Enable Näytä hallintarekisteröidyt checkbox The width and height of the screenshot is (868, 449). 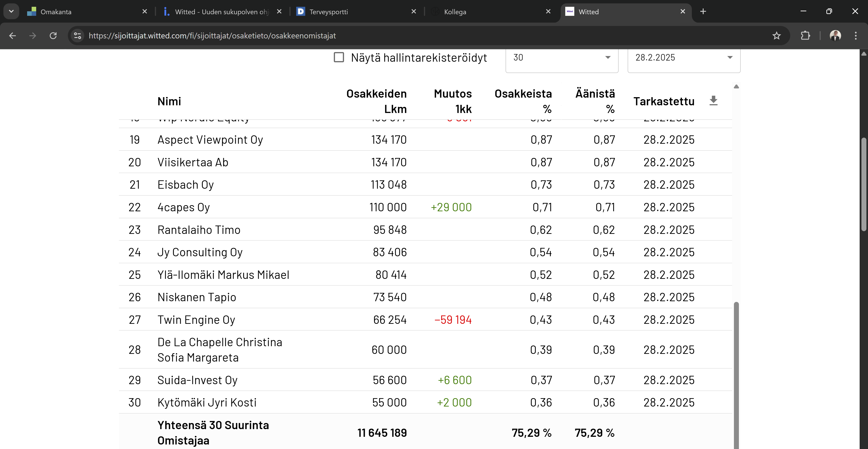(x=339, y=57)
